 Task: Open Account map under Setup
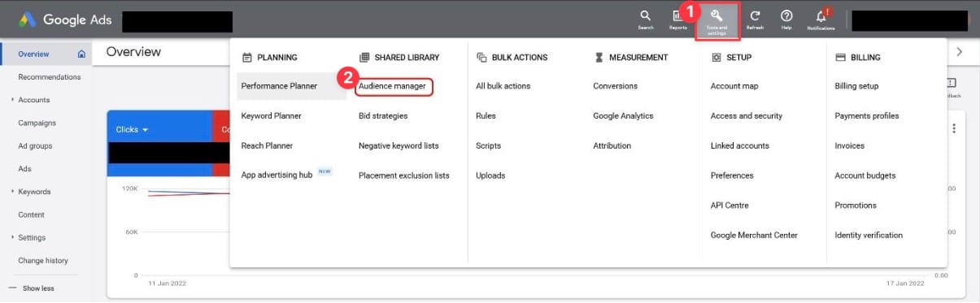pos(734,86)
